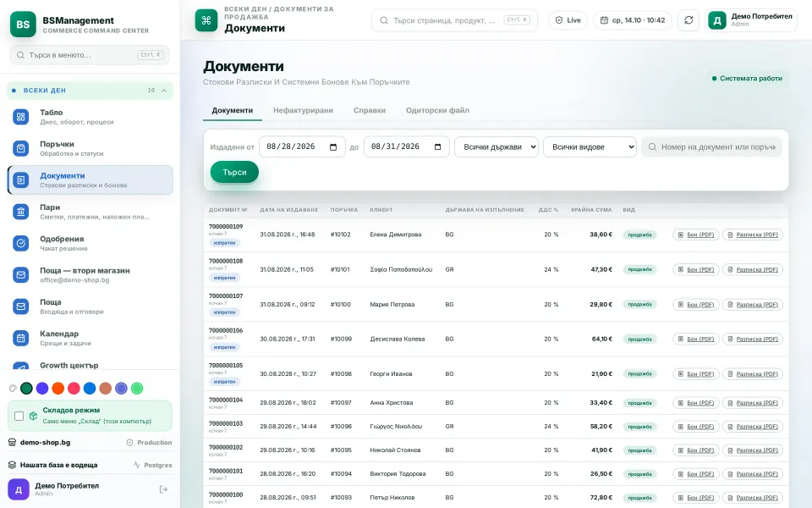Click order number #10102 in the table
The height and width of the screenshot is (508, 812).
[340, 235]
